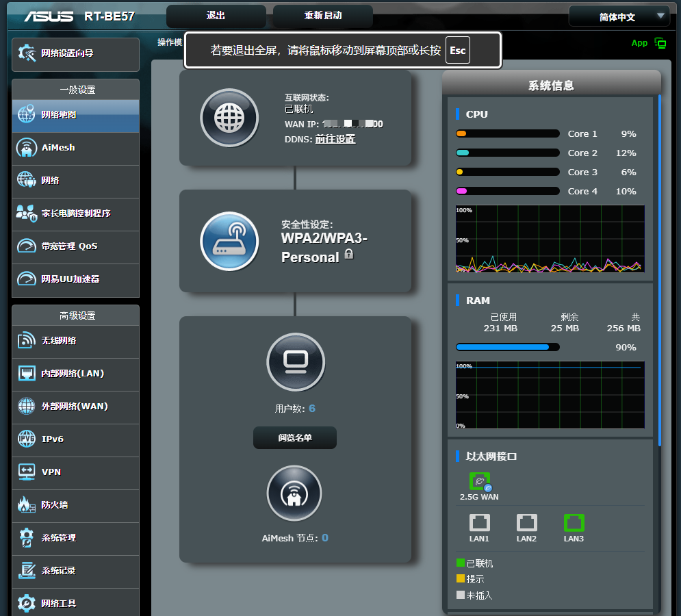This screenshot has width=681, height=616.
Task: Open 带宽管理 QoS page
Action: pyautogui.click(x=75, y=246)
